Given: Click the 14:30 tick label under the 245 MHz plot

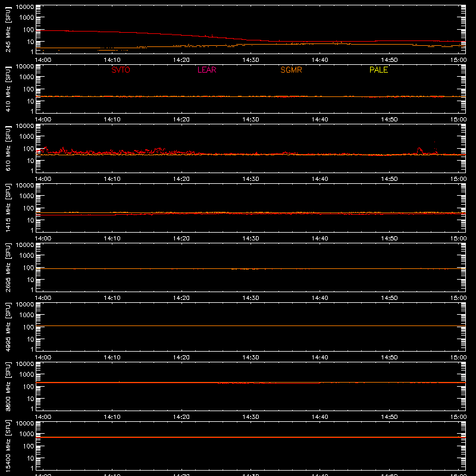Looking at the screenshot, I should point(250,60).
